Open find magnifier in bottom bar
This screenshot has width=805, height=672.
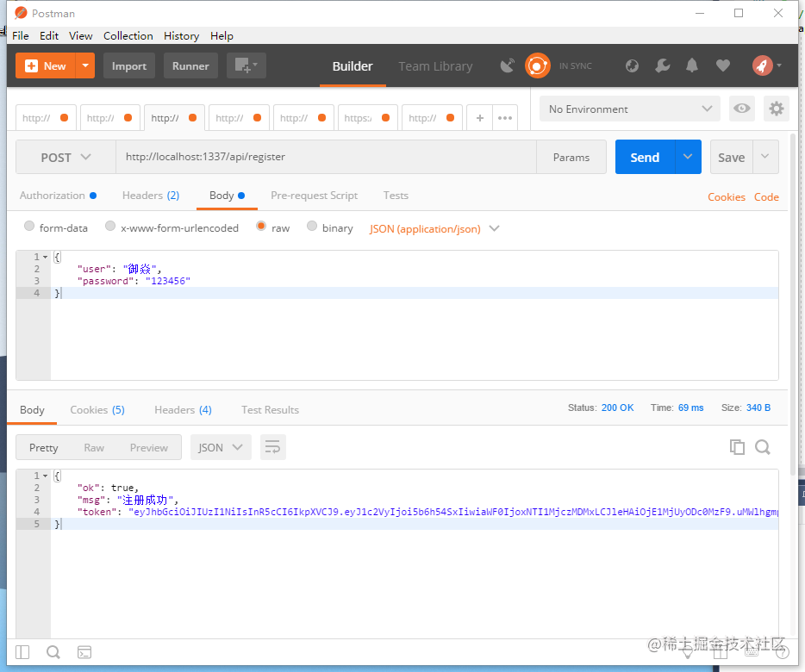53,652
